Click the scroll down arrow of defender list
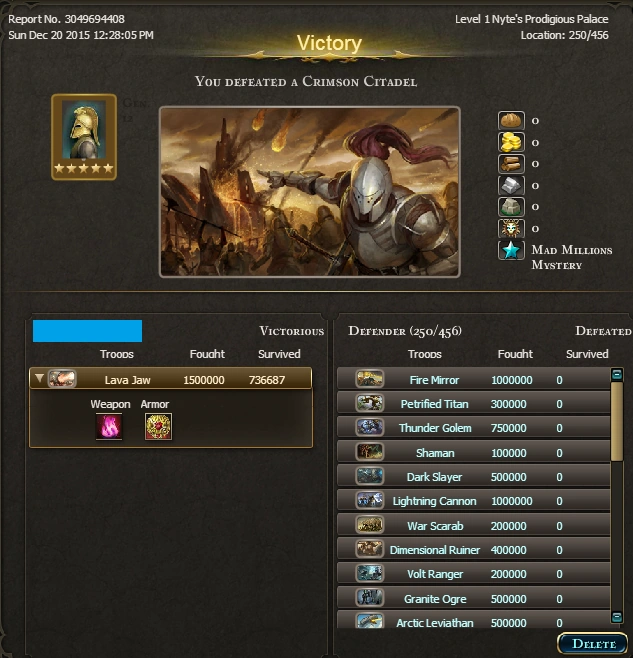This screenshot has width=633, height=658. click(x=617, y=617)
